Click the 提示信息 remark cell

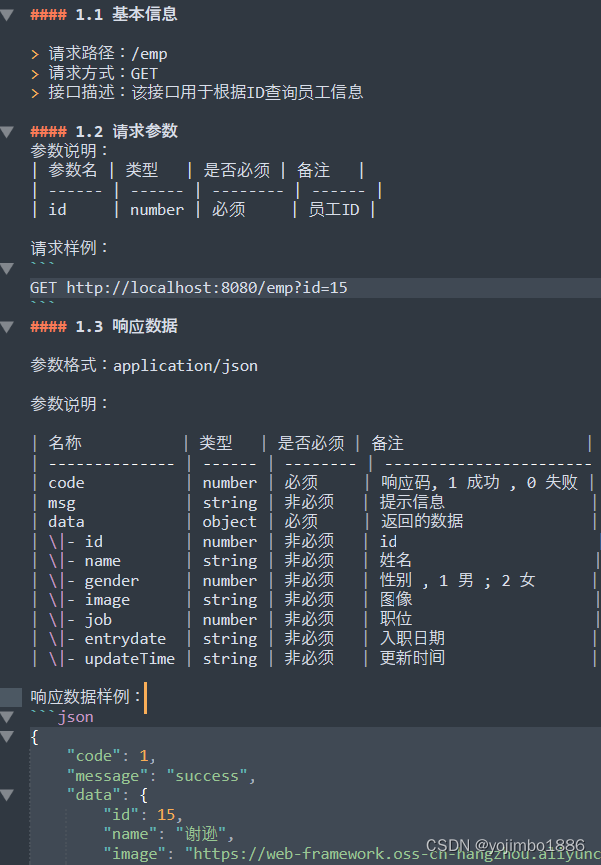point(412,502)
